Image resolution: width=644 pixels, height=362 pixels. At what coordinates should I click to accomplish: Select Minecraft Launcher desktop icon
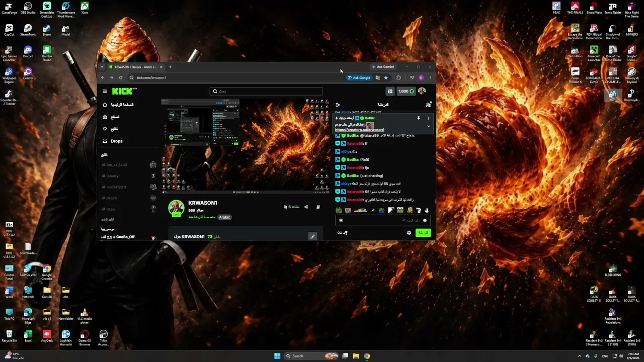click(x=594, y=54)
